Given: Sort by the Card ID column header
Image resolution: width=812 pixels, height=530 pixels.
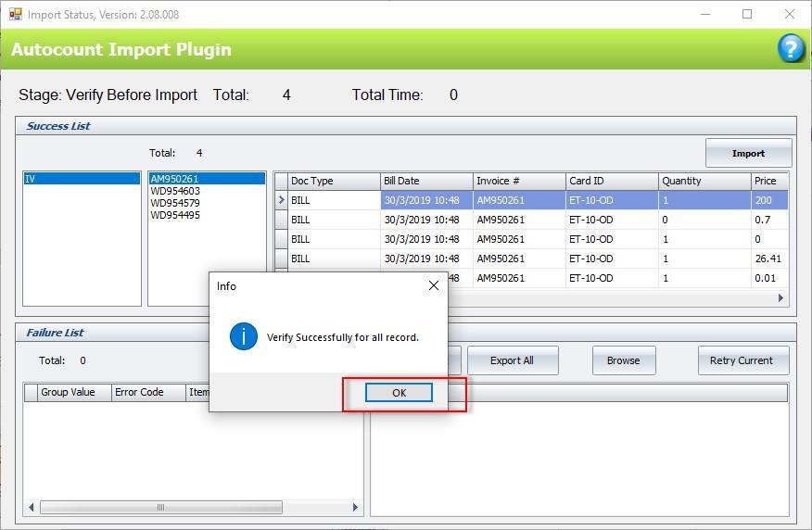Looking at the screenshot, I should coord(612,181).
